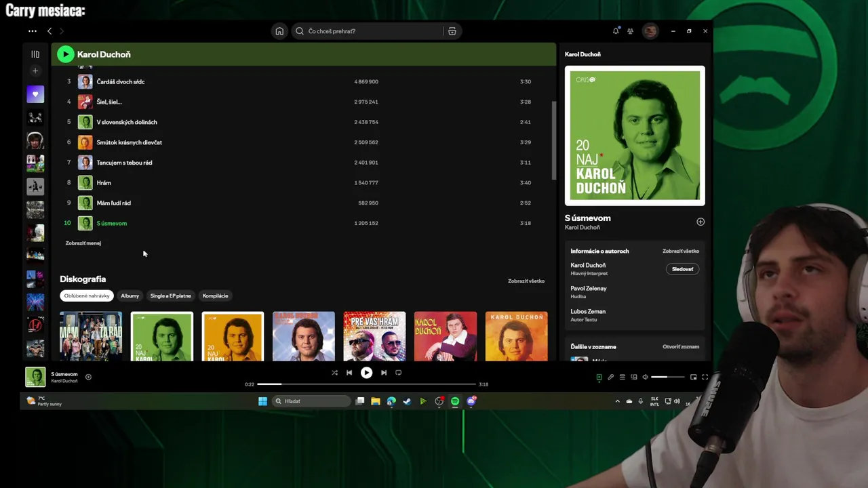Show all credits via 'Zobraziť všetko'
The width and height of the screenshot is (868, 488).
(681, 251)
